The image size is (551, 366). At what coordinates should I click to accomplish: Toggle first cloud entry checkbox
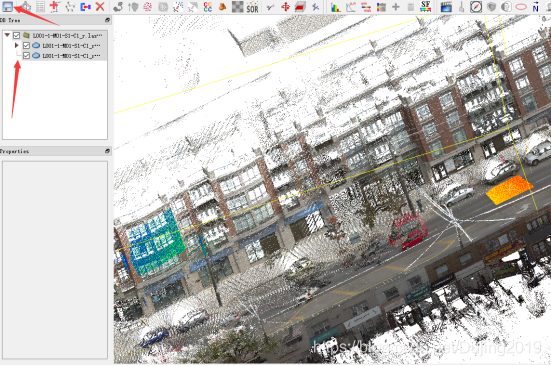pos(26,46)
